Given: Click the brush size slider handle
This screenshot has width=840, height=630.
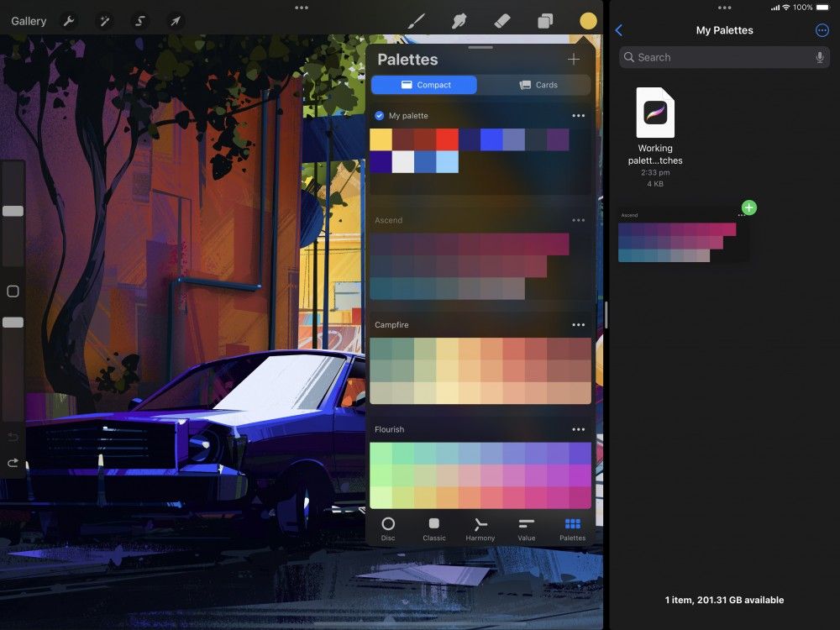Looking at the screenshot, I should pos(13,211).
